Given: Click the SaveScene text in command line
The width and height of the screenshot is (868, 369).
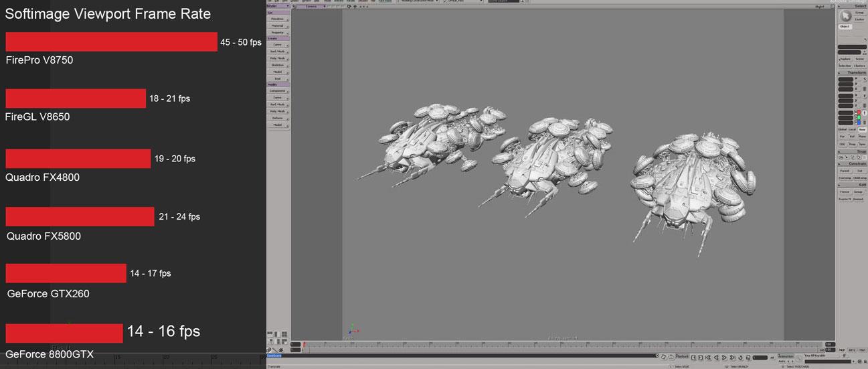Looking at the screenshot, I should [275, 356].
